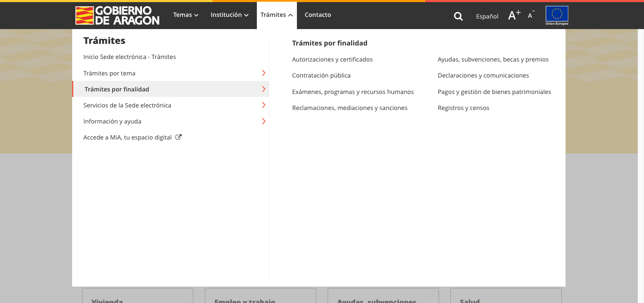This screenshot has height=303, width=644.
Task: Click the Trámites por finalidad heading
Action: click(x=330, y=43)
